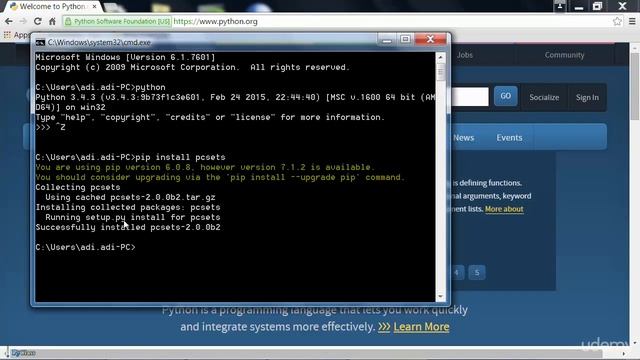Select slide 4 in the carousel
The image size is (640, 360).
(457, 272)
